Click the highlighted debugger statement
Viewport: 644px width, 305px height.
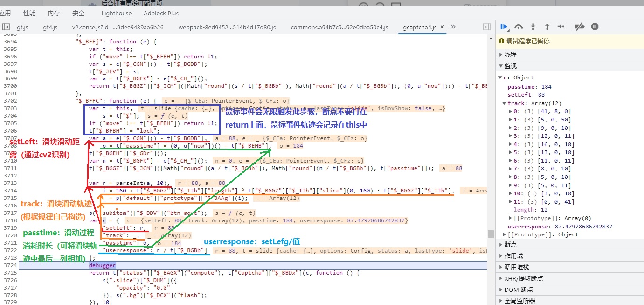102,265
